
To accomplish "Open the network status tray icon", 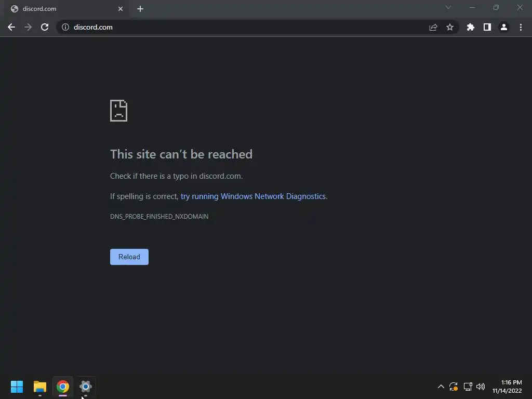I will [x=468, y=387].
